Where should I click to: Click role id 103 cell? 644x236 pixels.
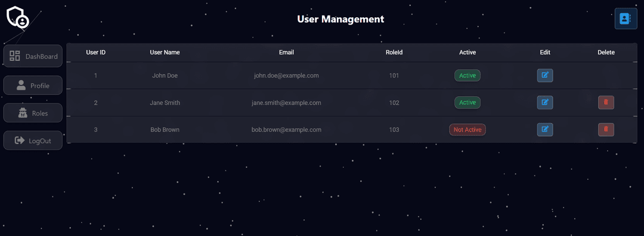coord(394,129)
